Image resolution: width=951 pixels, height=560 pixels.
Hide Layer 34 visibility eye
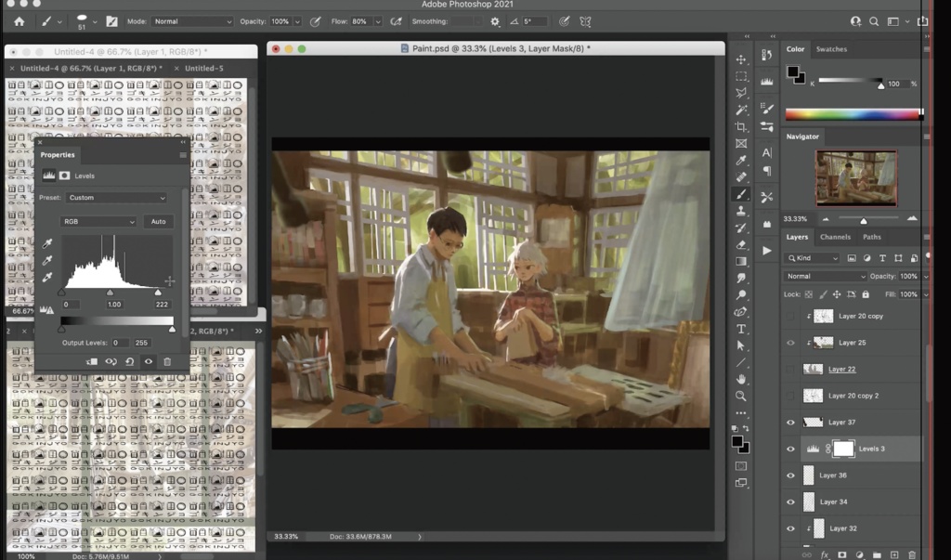(x=790, y=501)
